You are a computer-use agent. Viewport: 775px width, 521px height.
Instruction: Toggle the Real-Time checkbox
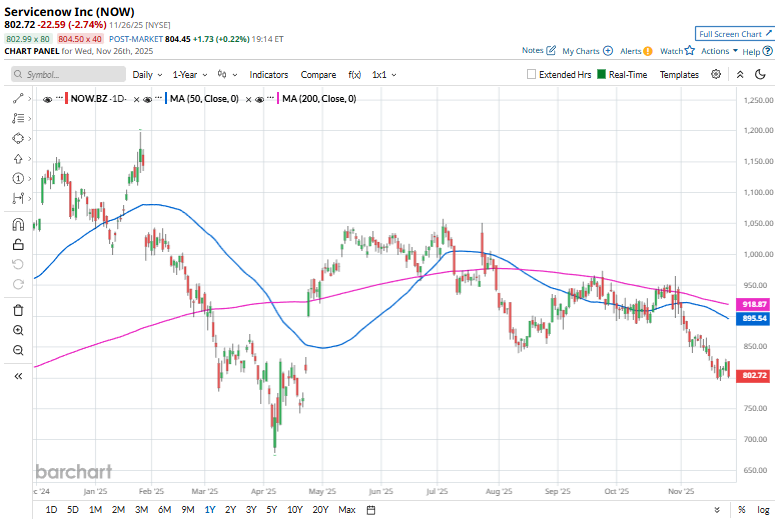(x=602, y=74)
